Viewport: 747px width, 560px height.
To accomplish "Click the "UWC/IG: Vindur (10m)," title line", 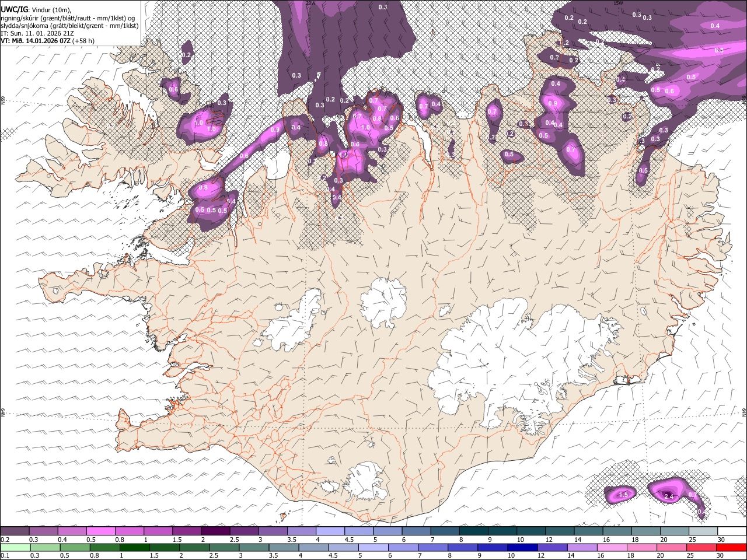I will click(x=36, y=9).
